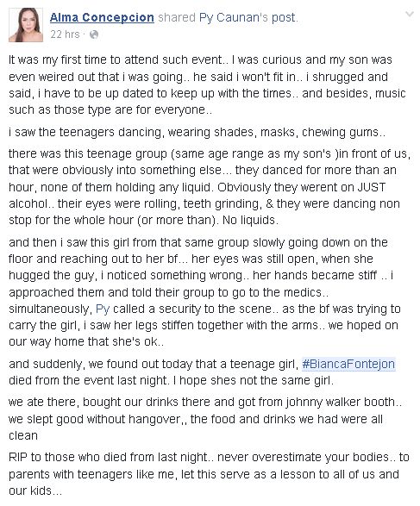Viewport: 420px width, 506px height.
Task: Click the paragraph starting "we ate there"
Action: 205,419
